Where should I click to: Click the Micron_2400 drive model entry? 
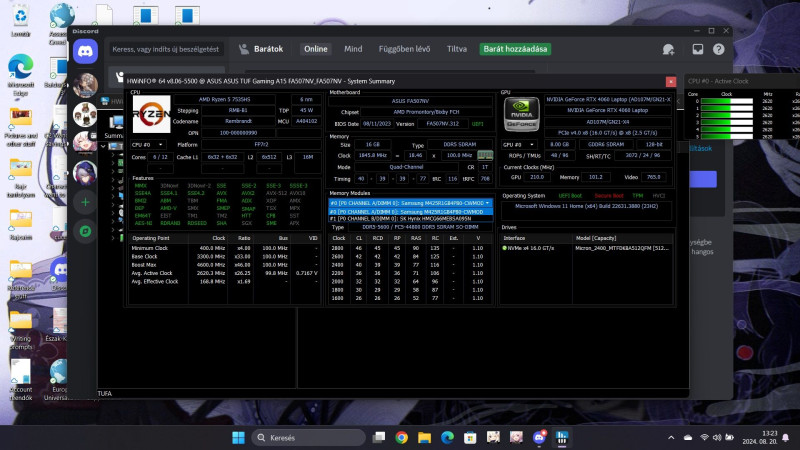621,248
